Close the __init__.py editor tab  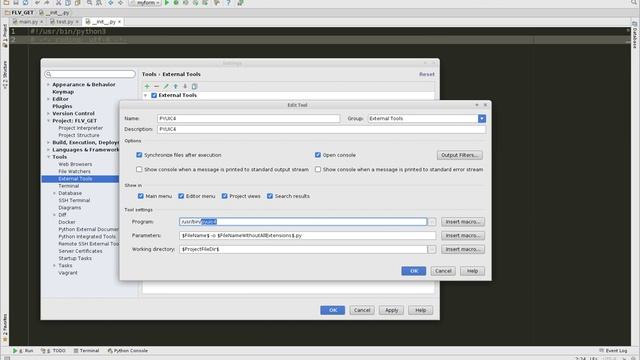click(x=119, y=22)
